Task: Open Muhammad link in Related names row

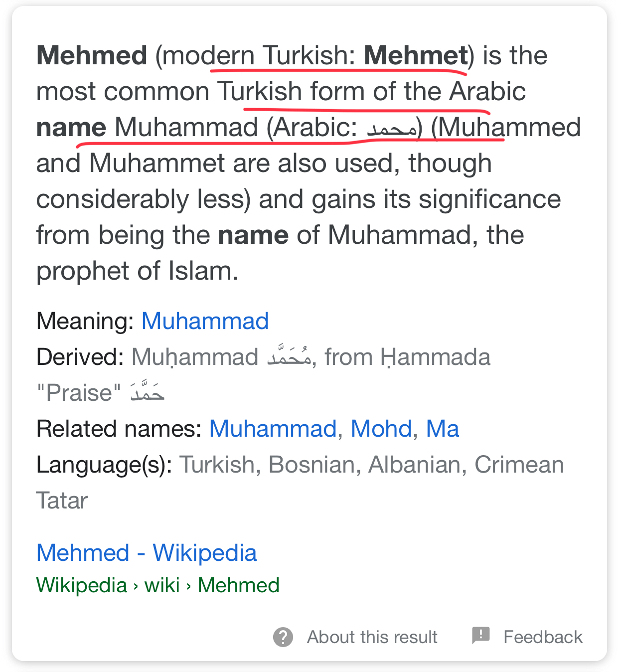Action: 273,429
